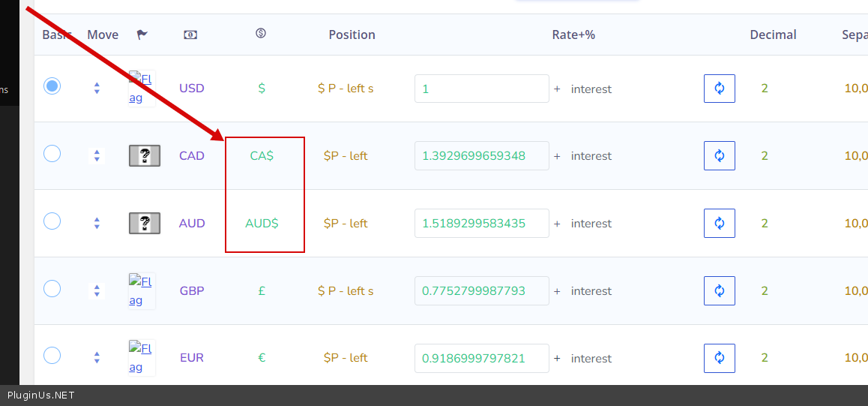Refresh the AUD exchange rate
Viewport: 868px width, 406px height.
click(x=719, y=224)
